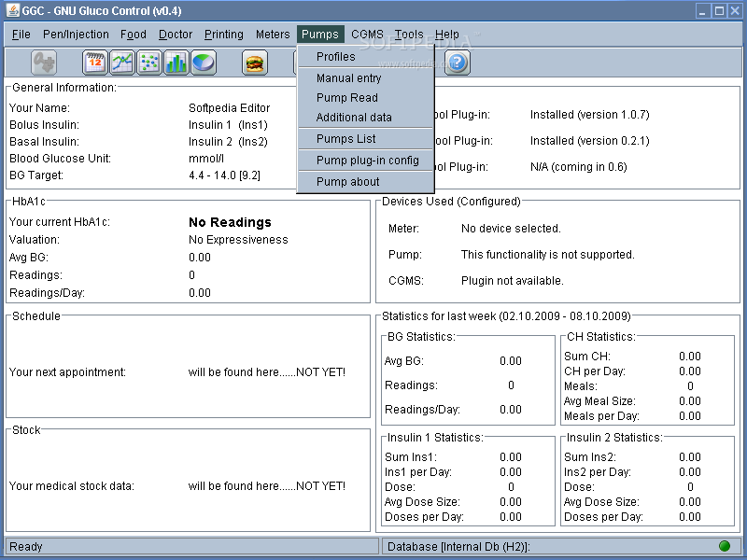Select the Pump Read menu entry
747x560 pixels.
point(365,98)
